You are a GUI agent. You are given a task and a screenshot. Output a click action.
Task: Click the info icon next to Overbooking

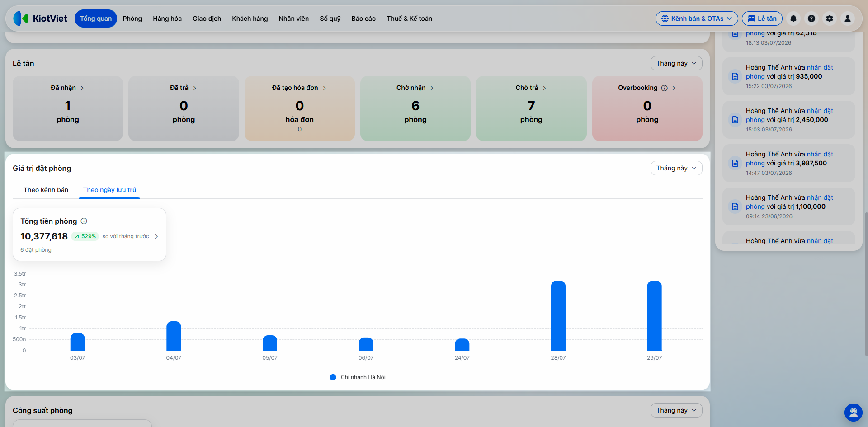click(x=664, y=88)
